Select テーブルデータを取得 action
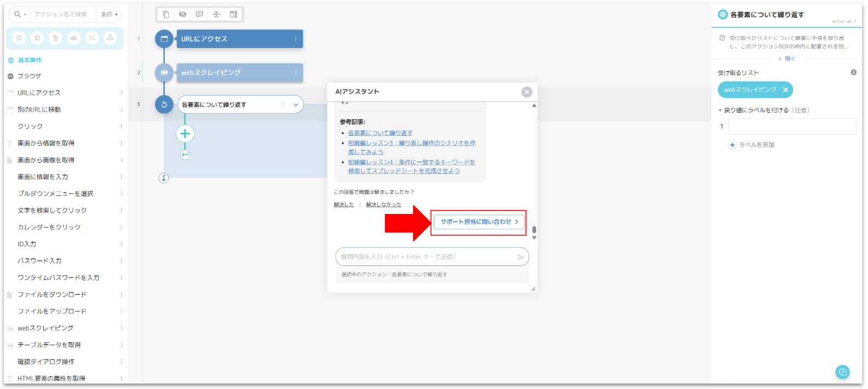The height and width of the screenshot is (389, 868). pyautogui.click(x=49, y=345)
